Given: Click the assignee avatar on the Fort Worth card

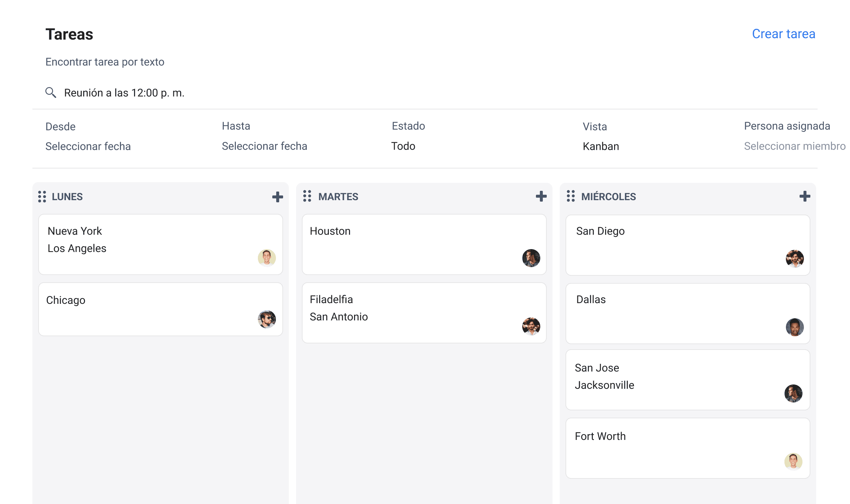Looking at the screenshot, I should pos(794,461).
